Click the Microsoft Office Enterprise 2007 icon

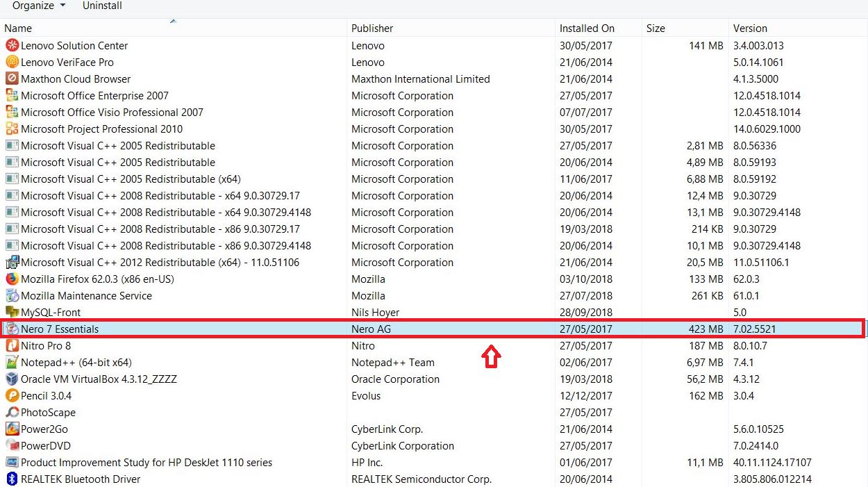[x=12, y=96]
